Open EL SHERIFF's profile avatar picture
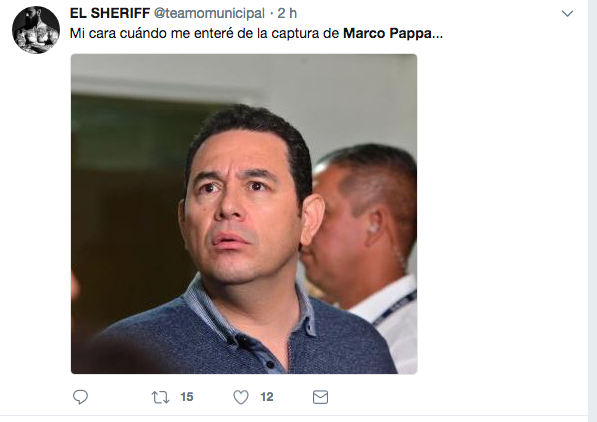This screenshot has width=597, height=422. click(x=36, y=30)
